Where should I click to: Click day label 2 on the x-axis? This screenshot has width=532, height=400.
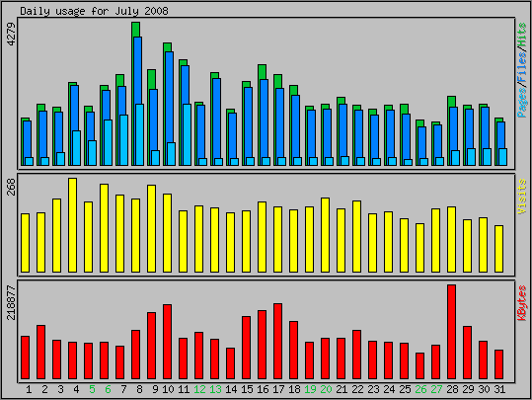(44, 389)
